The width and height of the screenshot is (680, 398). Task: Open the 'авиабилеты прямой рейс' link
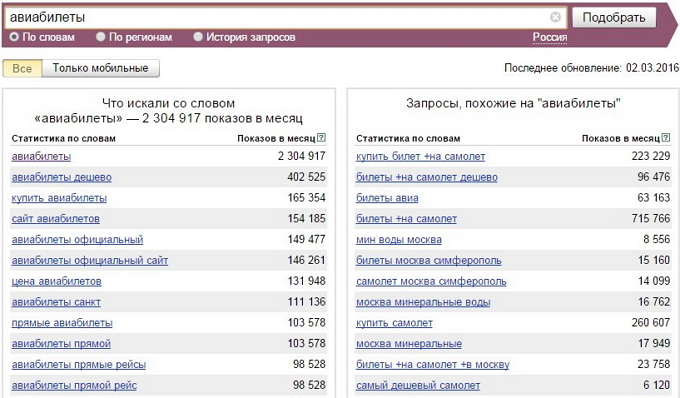[74, 385]
